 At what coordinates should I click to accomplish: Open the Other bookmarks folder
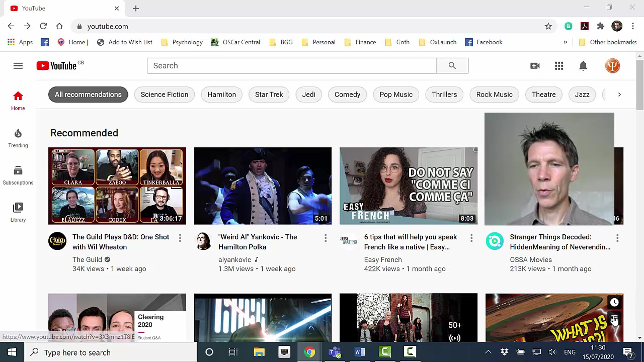click(x=608, y=42)
